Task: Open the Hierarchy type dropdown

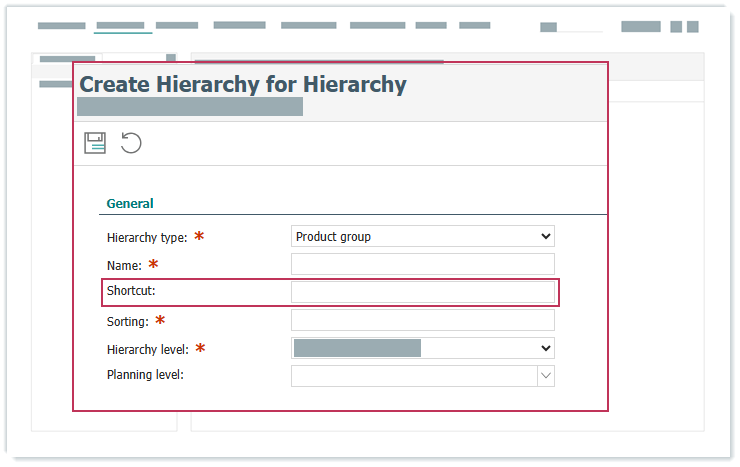Action: (x=422, y=237)
